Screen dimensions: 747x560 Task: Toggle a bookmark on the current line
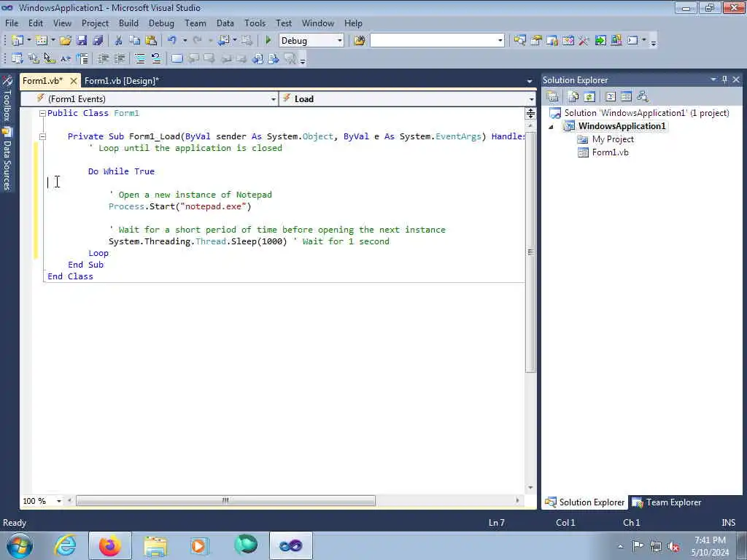177,58
